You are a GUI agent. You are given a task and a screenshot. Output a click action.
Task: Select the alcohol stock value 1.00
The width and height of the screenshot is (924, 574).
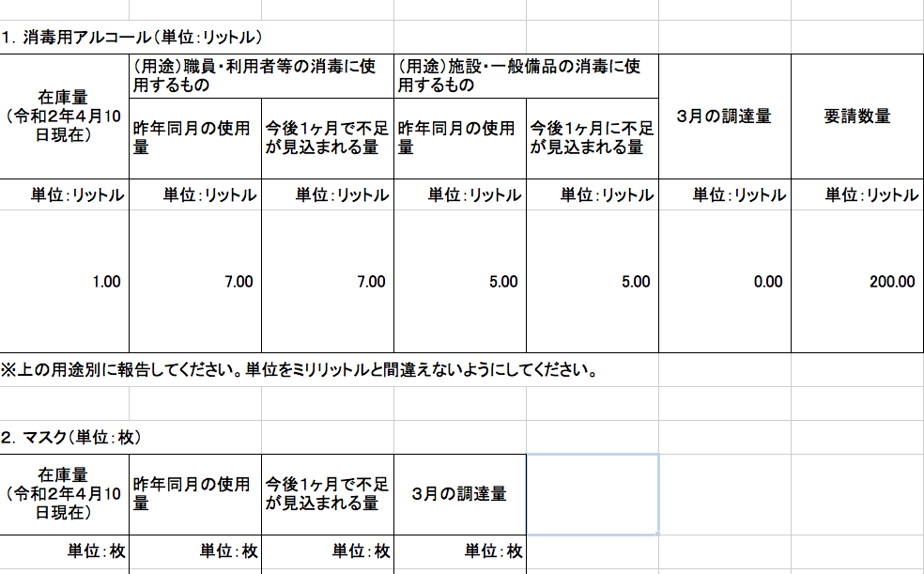click(x=64, y=281)
